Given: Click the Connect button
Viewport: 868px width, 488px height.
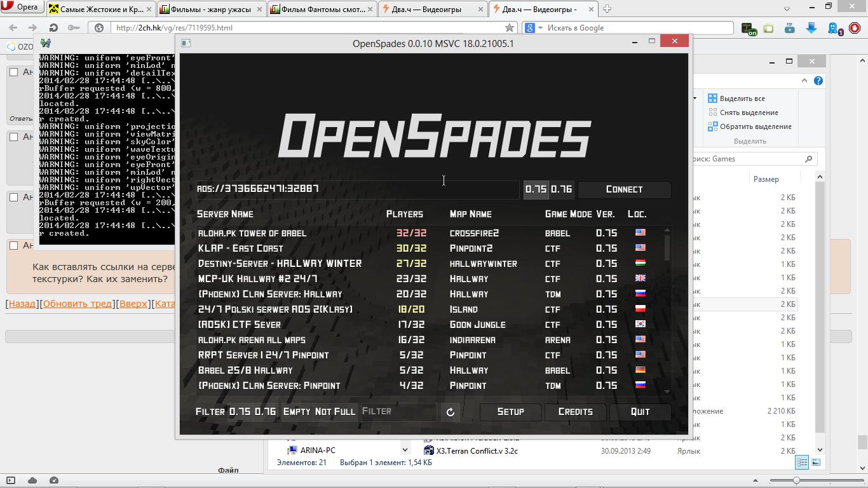Looking at the screenshot, I should [x=624, y=189].
